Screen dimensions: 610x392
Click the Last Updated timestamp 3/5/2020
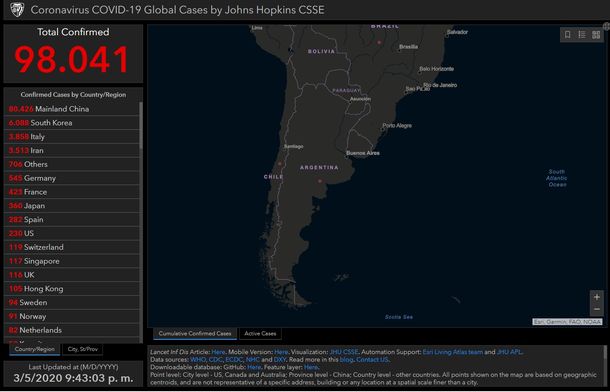point(73,378)
